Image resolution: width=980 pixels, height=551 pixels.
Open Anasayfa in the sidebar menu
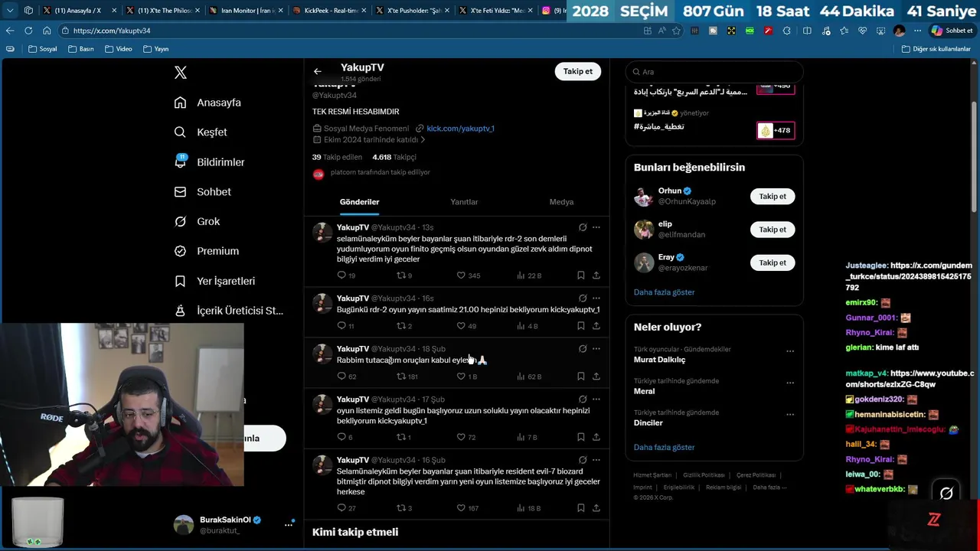(x=207, y=103)
